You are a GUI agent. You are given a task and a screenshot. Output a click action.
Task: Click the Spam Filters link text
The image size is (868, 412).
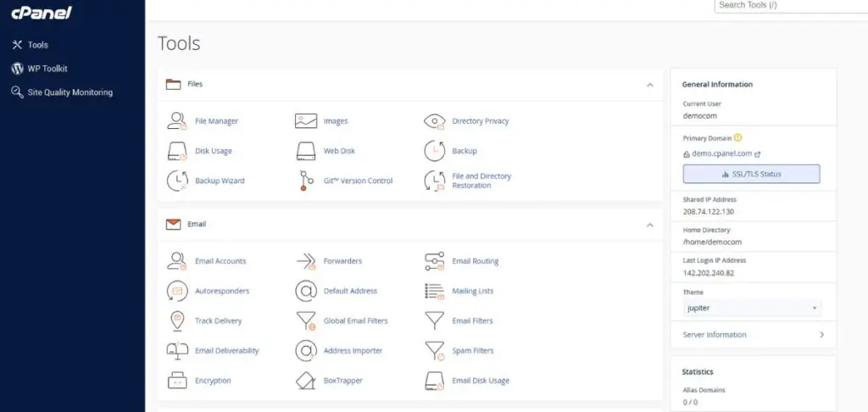point(472,350)
